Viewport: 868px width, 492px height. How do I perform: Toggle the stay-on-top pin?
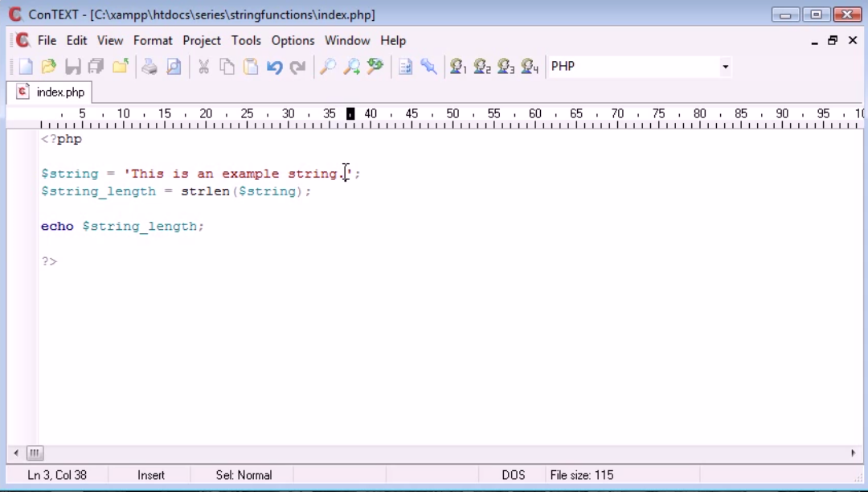click(x=428, y=66)
